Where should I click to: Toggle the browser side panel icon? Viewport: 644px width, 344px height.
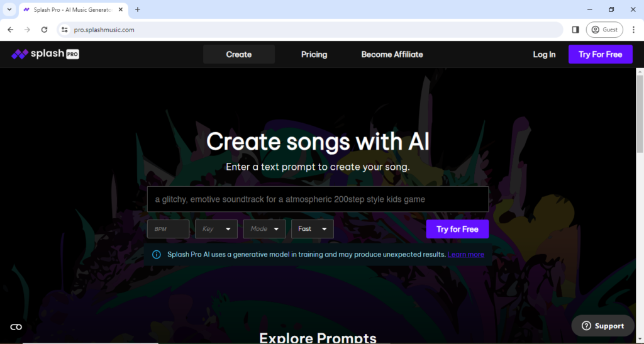(575, 30)
